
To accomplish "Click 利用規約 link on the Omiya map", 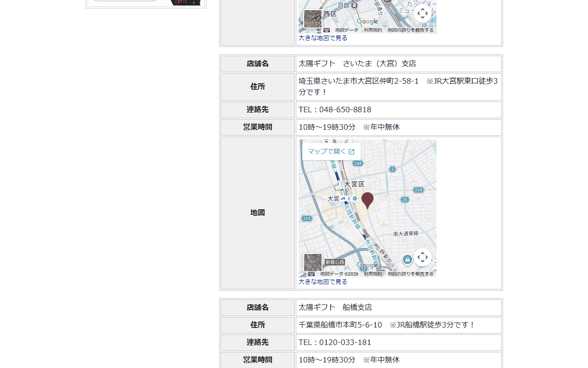I will pos(373,274).
